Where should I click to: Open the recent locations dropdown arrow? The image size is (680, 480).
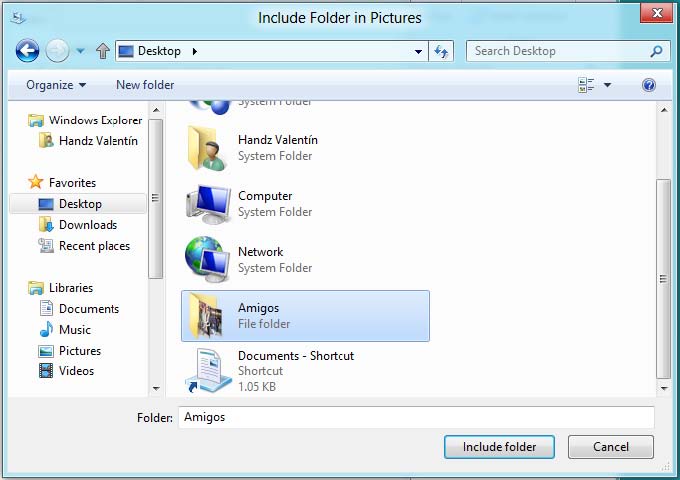[x=81, y=51]
